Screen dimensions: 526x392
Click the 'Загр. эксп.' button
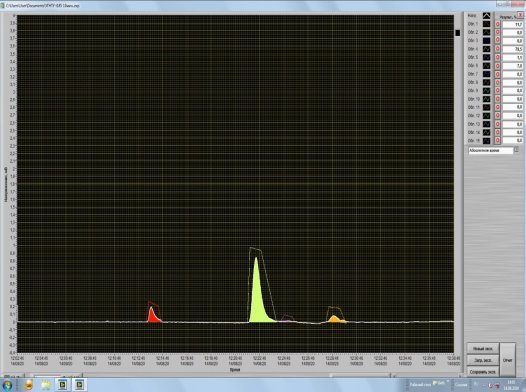pos(483,360)
